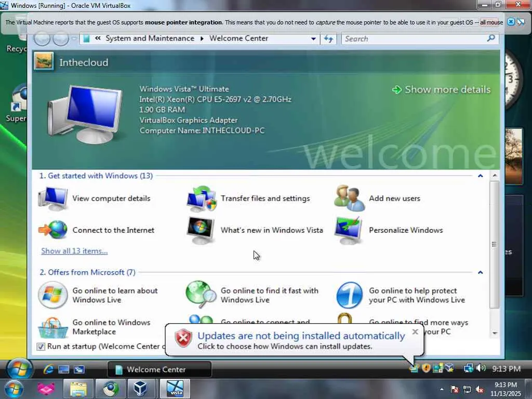This screenshot has height=399, width=532.
Task: Click System and Maintenance breadcrumb
Action: (x=150, y=38)
